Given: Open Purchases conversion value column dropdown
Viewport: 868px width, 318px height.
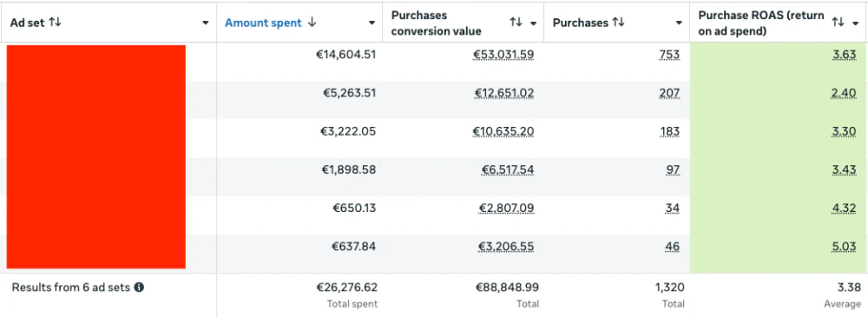Looking at the screenshot, I should pos(534,23).
